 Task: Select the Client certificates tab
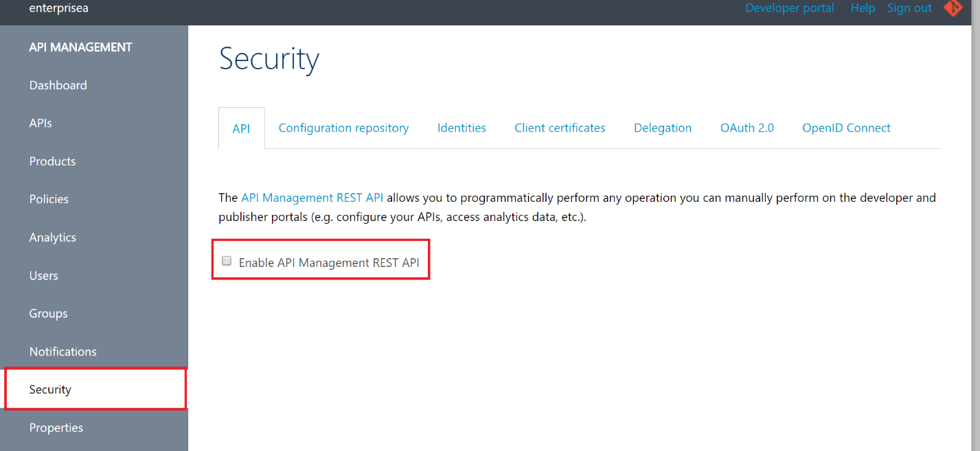click(x=560, y=128)
